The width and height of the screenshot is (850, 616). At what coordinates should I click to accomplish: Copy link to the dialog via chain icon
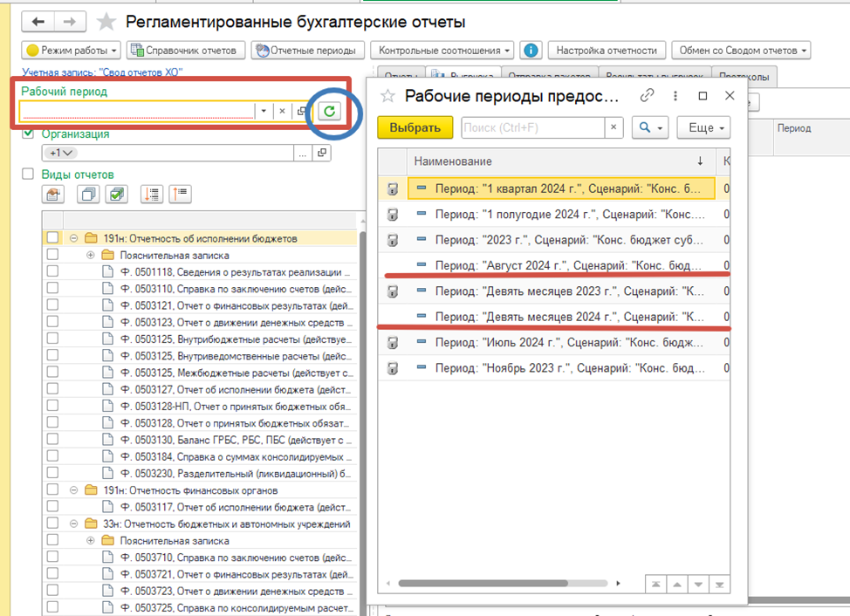647,96
